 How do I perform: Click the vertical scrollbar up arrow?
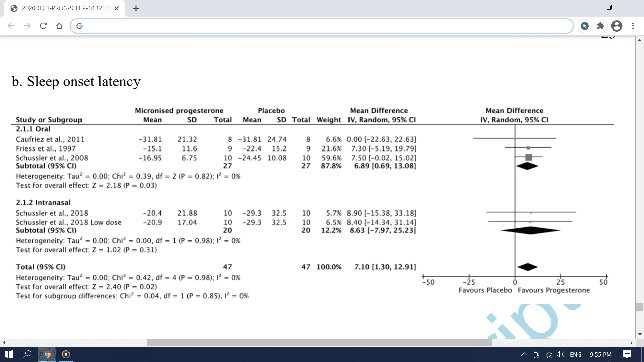point(640,40)
